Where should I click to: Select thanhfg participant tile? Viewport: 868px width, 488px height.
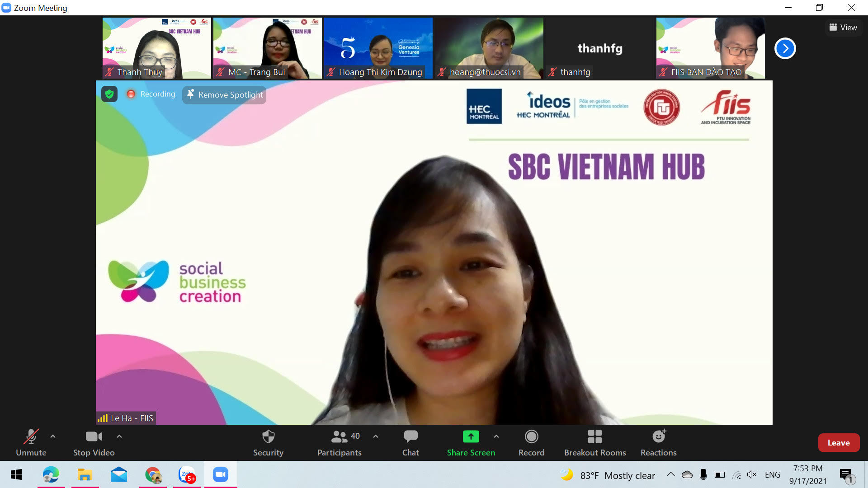pyautogui.click(x=600, y=48)
